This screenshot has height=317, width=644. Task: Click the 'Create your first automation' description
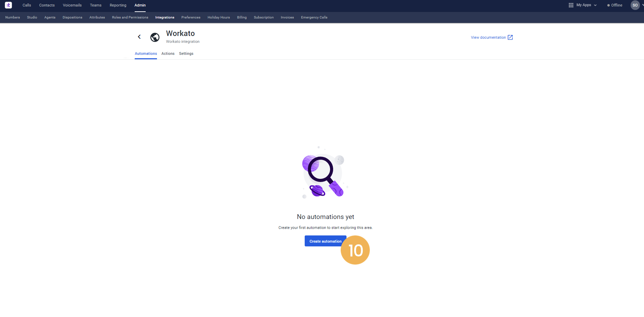325,228
